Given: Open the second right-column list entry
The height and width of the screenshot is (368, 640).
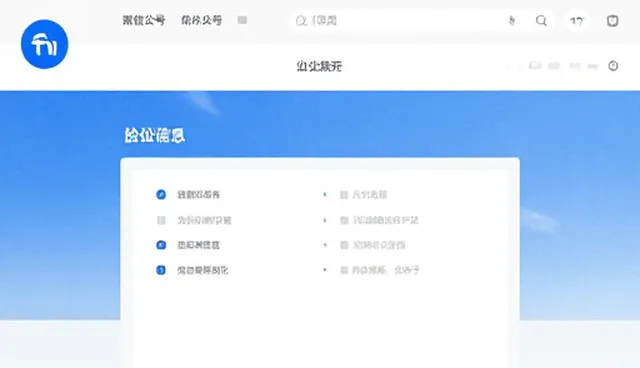Looking at the screenshot, I should point(380,221).
